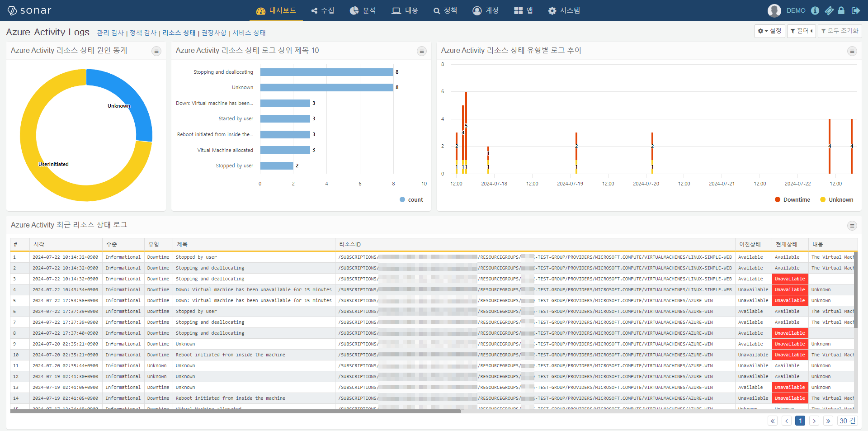Go to last page of log table
868x431 pixels.
click(x=828, y=421)
